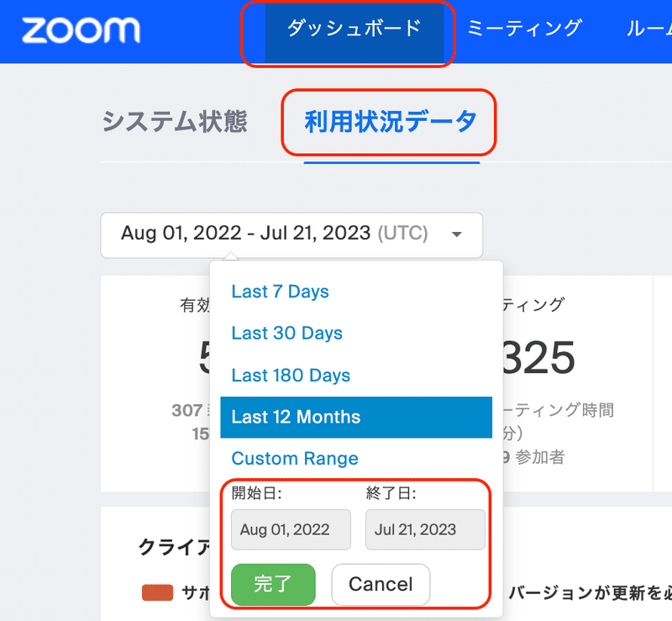Viewport: 672px width, 621px height.
Task: Expand the date range dropdown arrow
Action: (457, 234)
